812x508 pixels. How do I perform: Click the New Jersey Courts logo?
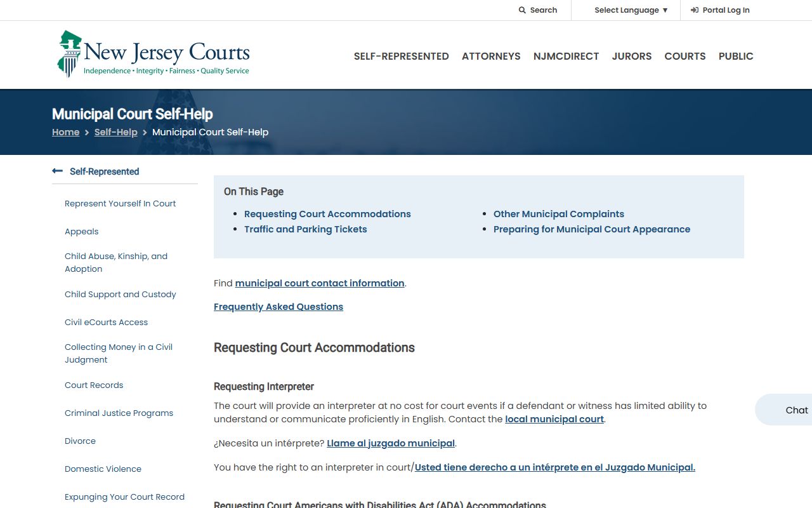154,54
